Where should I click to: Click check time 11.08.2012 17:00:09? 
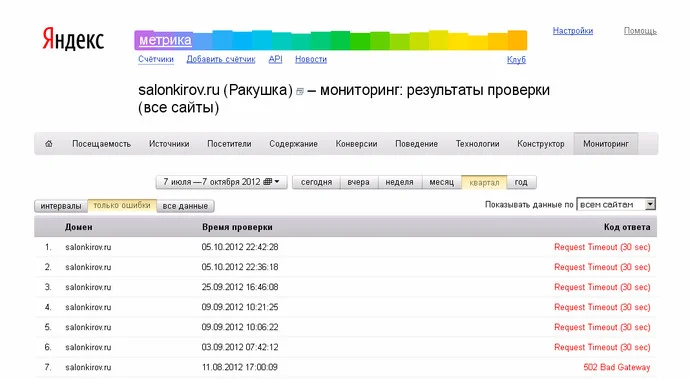240,367
